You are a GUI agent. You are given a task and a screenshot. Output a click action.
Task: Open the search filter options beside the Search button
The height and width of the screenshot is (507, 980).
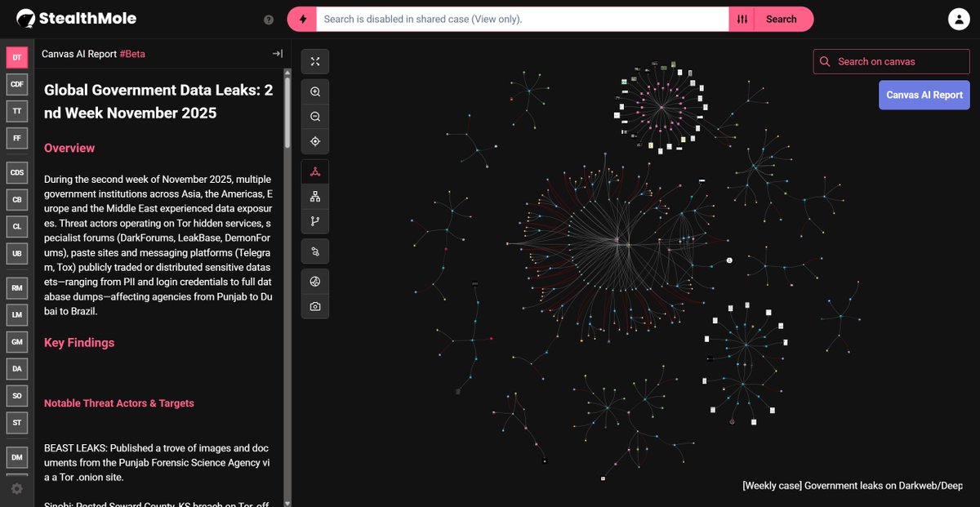(x=742, y=18)
